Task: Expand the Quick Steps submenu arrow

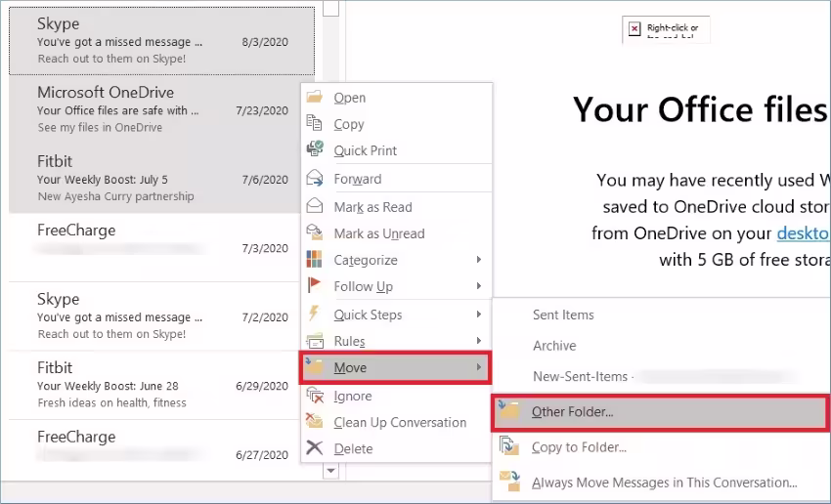Action: [x=479, y=315]
